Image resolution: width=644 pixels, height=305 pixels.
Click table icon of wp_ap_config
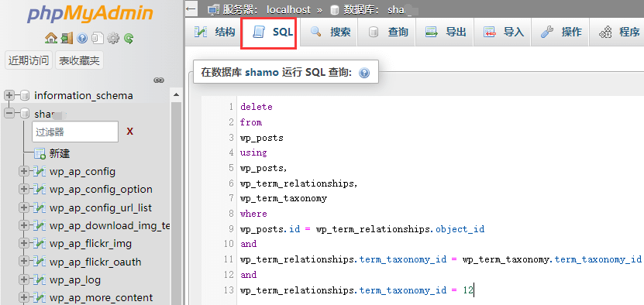[x=40, y=171]
